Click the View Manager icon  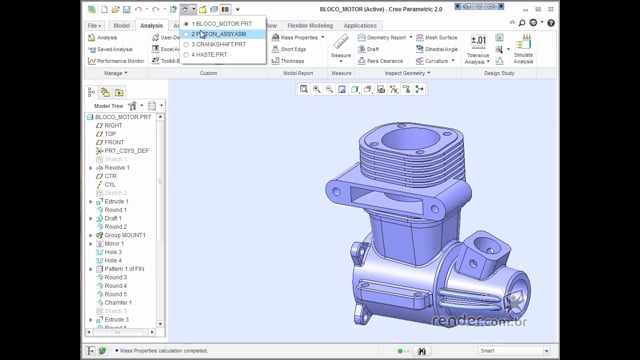pyautogui.click(x=381, y=89)
